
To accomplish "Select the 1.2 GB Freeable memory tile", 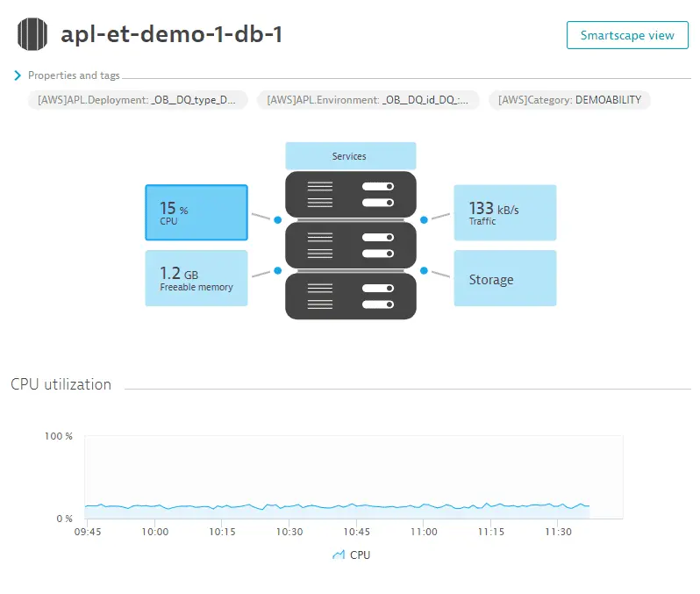I will [196, 278].
